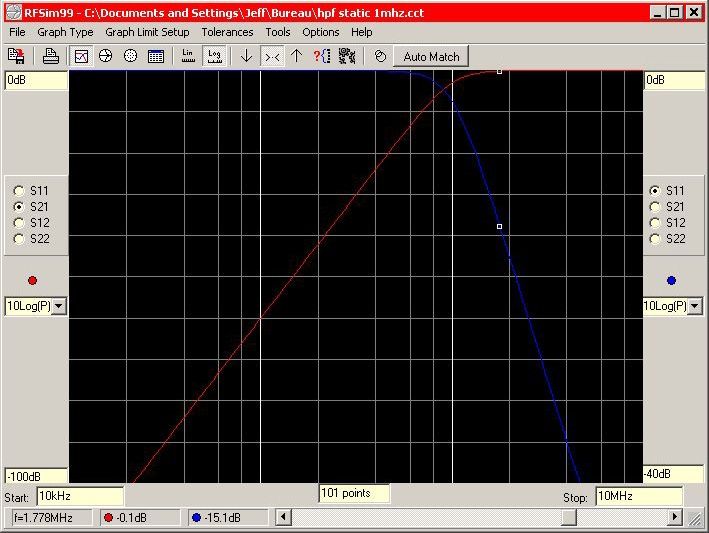The image size is (709, 533).
Task: Open the Tools menu
Action: 278,32
